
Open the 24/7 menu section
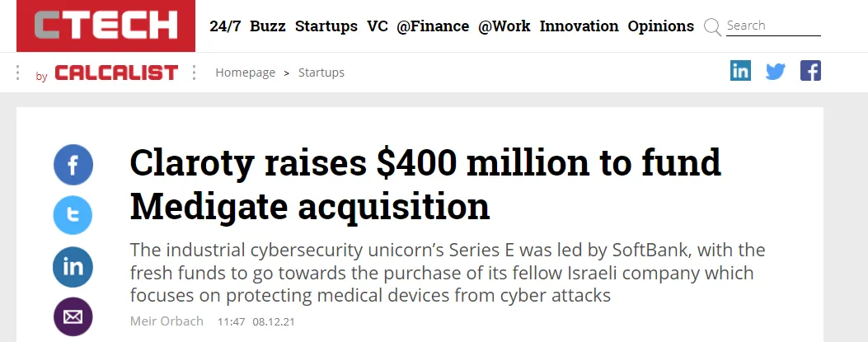(x=224, y=26)
